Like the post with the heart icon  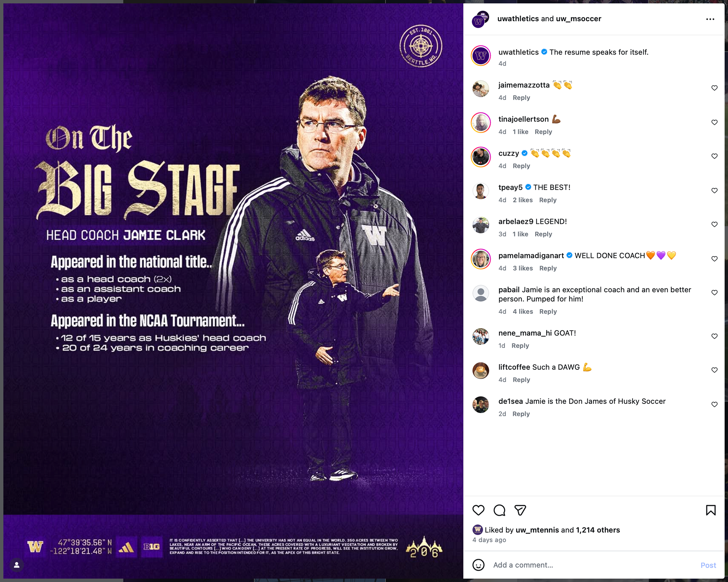tap(478, 510)
